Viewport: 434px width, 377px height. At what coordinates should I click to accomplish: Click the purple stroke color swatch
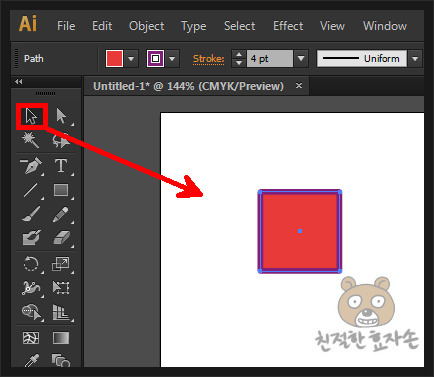pyautogui.click(x=155, y=59)
